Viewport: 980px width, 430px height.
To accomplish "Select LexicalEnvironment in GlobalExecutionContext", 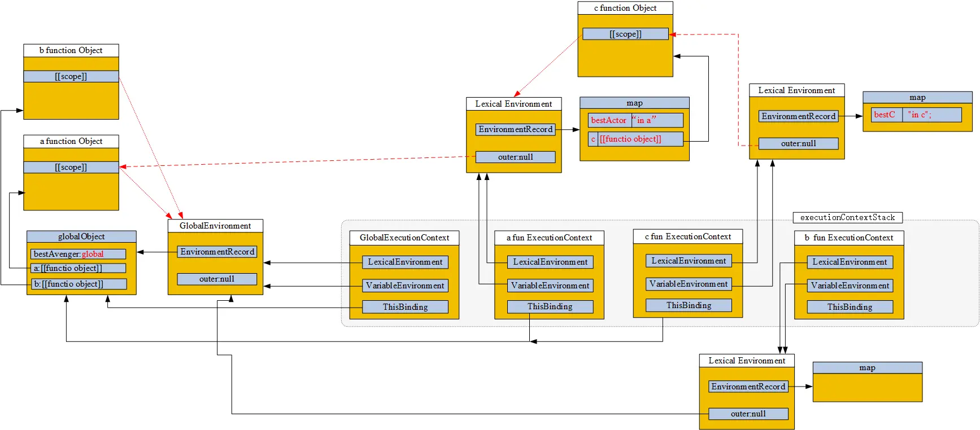I will point(405,262).
